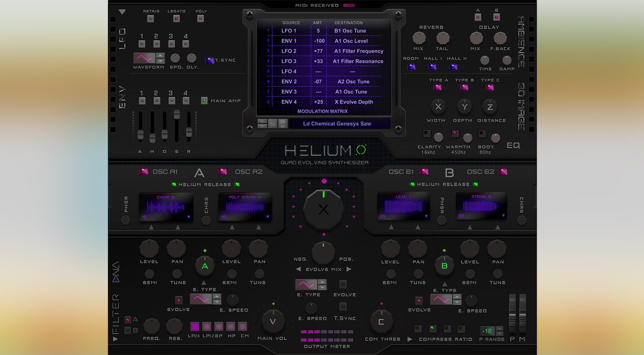The image size is (644, 355).
Task: Open LEAD 1 waveform dropdown
Action: [426, 216]
